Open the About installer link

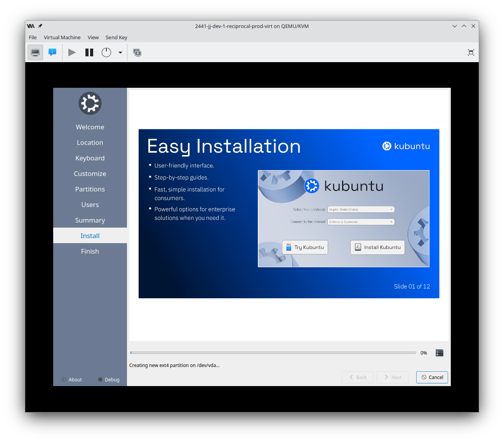pos(72,379)
